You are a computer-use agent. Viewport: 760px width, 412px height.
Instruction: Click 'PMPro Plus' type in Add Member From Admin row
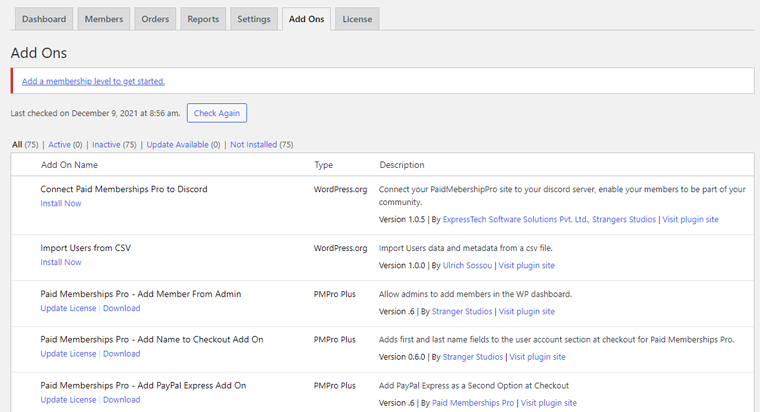tap(334, 294)
